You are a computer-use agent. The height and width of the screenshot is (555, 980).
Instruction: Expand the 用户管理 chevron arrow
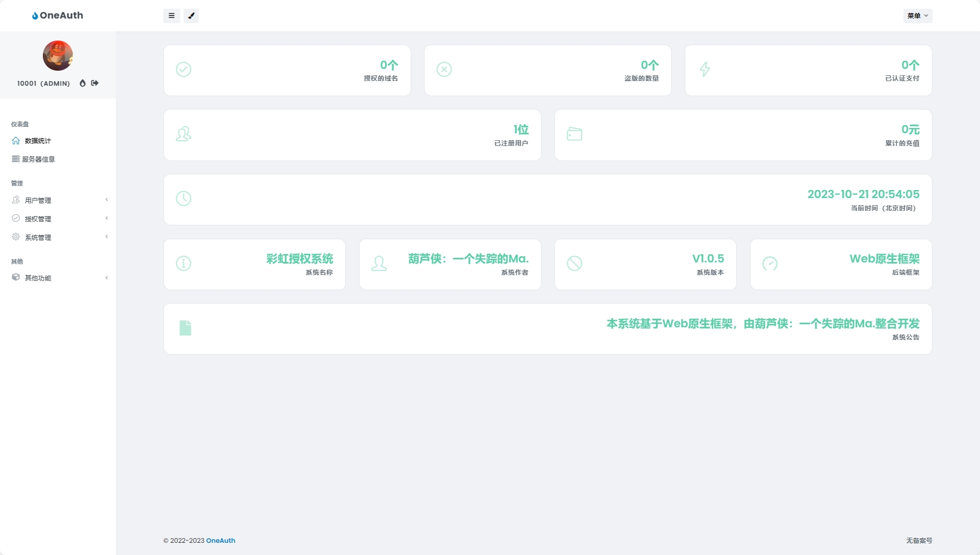click(x=107, y=200)
